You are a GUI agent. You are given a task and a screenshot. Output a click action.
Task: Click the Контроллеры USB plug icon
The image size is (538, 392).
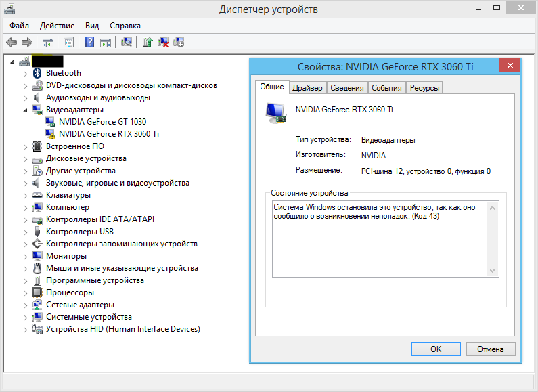(x=37, y=232)
